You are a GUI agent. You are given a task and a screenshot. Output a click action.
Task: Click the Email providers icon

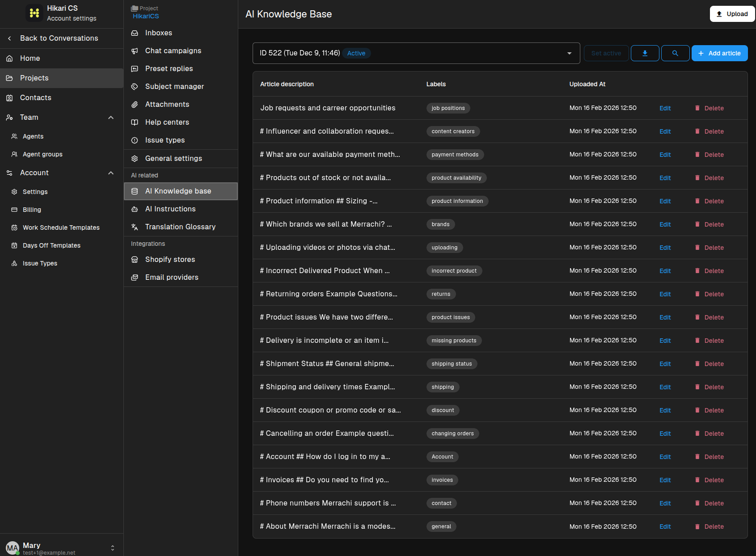coord(135,278)
